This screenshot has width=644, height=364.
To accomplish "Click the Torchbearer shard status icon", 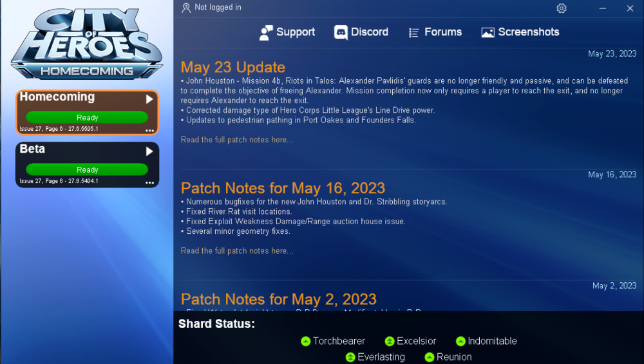I will (305, 341).
